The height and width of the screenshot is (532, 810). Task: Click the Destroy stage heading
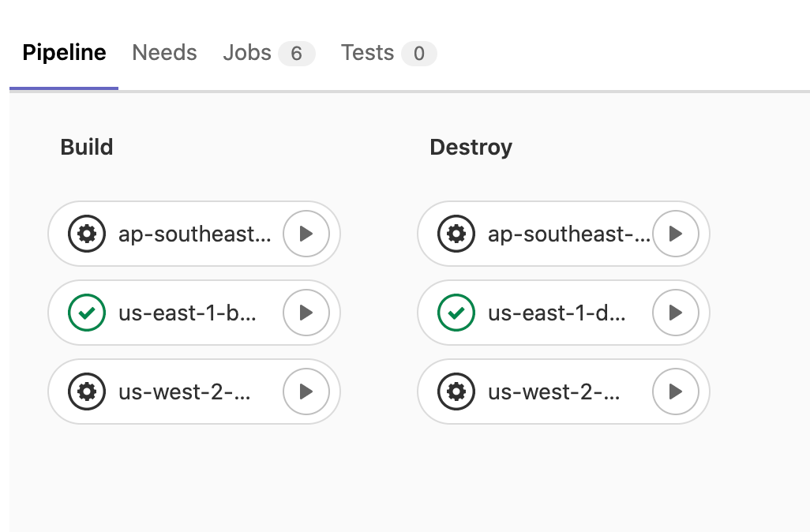(x=471, y=148)
